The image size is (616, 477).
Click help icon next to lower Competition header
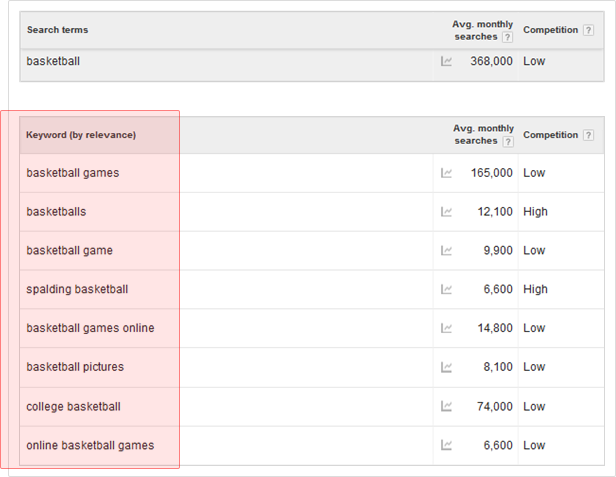click(589, 135)
